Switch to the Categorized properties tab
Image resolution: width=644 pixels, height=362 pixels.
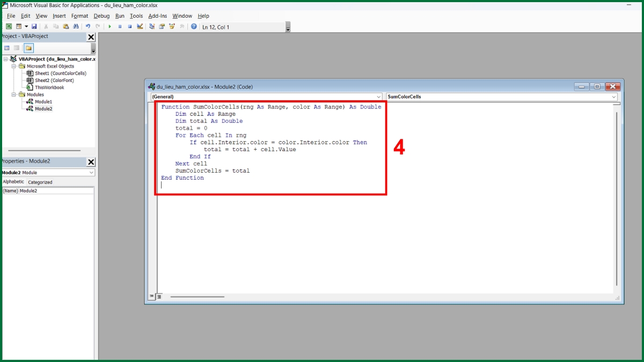coord(40,182)
